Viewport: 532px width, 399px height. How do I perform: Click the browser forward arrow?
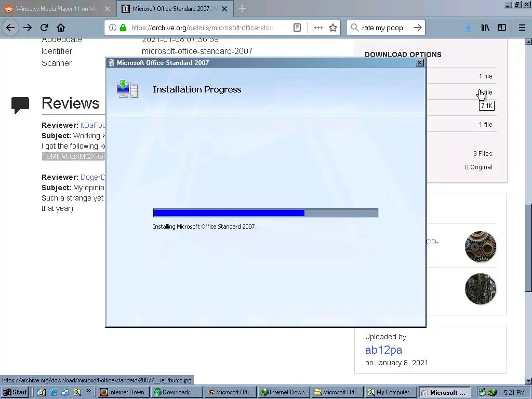point(28,28)
